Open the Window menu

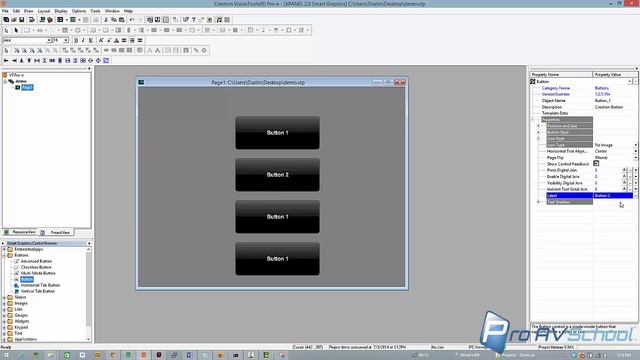[112, 11]
